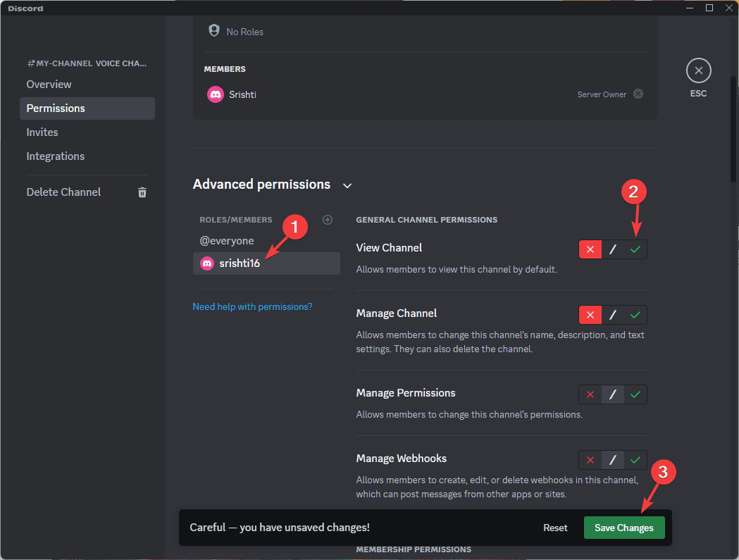The image size is (739, 560).
Task: Open Need help with permissions link
Action: [x=252, y=307]
